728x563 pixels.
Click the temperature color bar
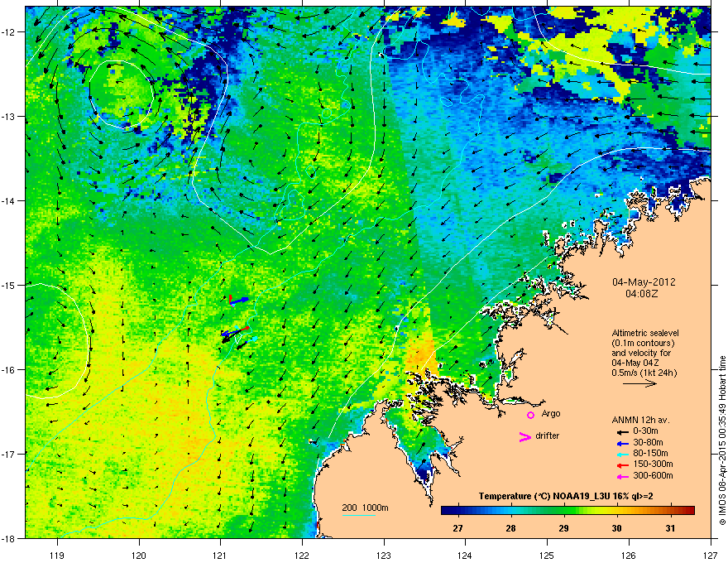[568, 511]
